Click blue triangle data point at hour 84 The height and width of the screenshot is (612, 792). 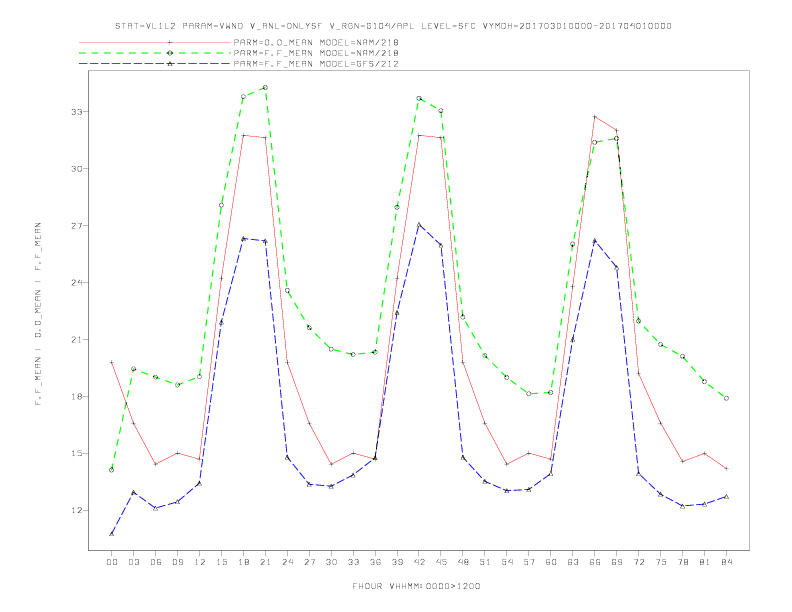[x=726, y=497]
